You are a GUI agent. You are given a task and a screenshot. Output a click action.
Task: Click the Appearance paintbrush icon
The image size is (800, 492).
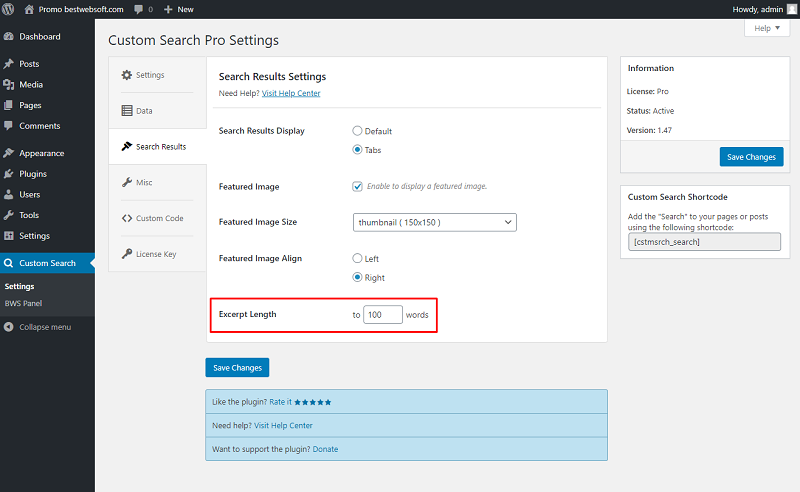pyautogui.click(x=8, y=153)
